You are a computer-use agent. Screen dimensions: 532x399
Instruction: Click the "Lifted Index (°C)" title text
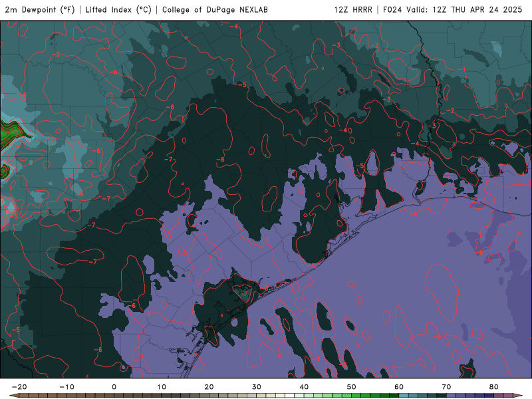pyautogui.click(x=118, y=10)
